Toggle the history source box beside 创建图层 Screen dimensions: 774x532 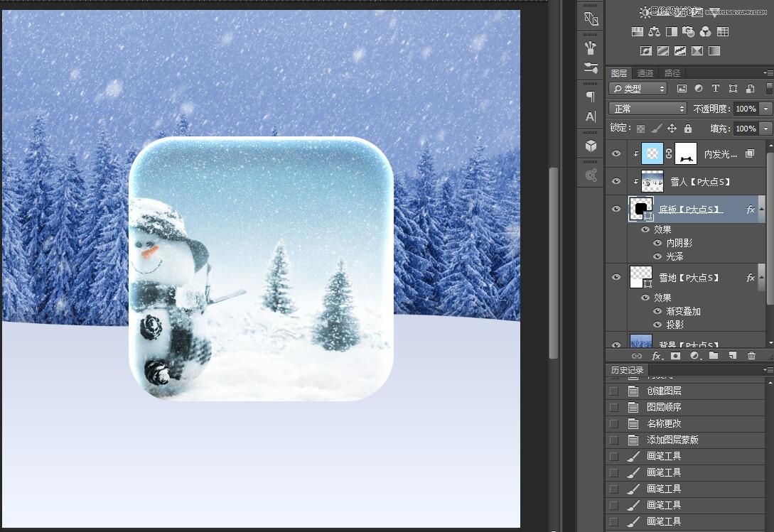click(x=614, y=391)
